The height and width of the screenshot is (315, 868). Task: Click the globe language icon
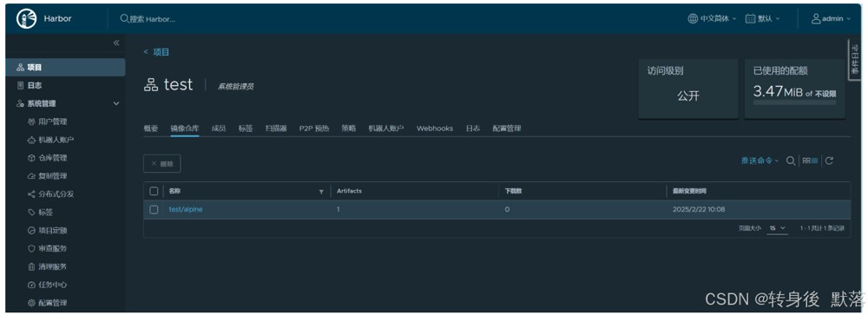coord(693,18)
